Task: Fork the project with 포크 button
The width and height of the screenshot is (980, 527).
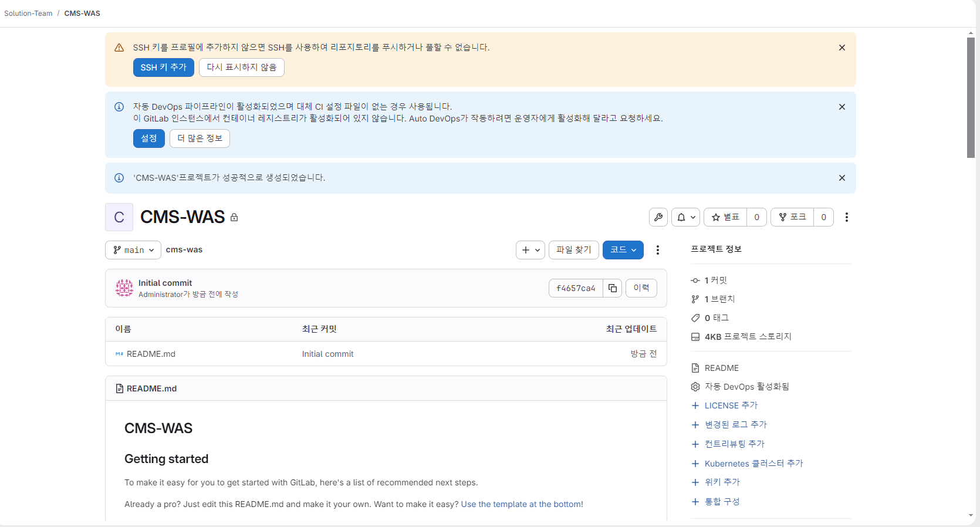Action: (x=792, y=217)
